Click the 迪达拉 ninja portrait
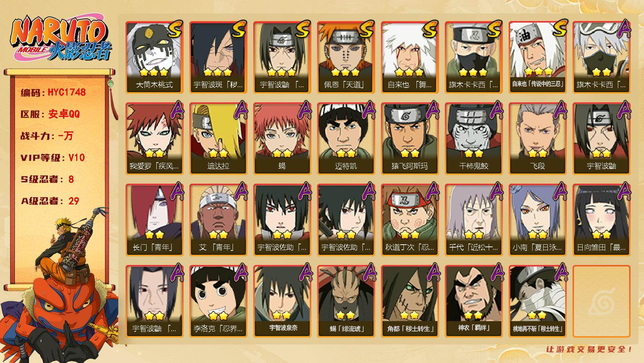 coord(218,139)
